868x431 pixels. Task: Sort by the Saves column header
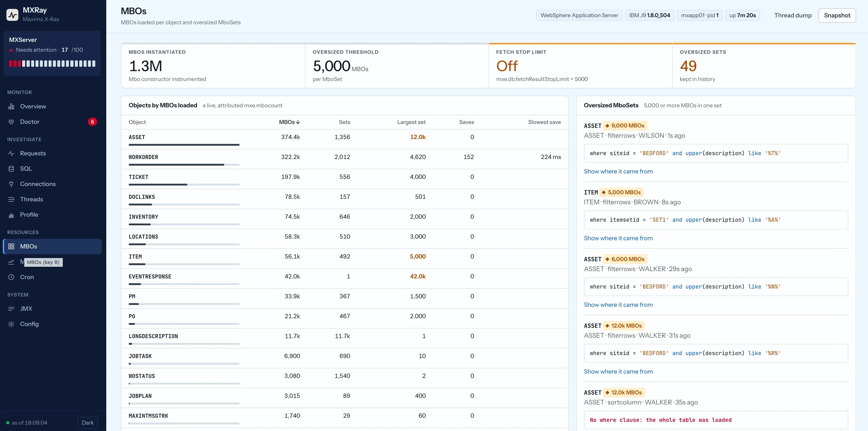(466, 122)
